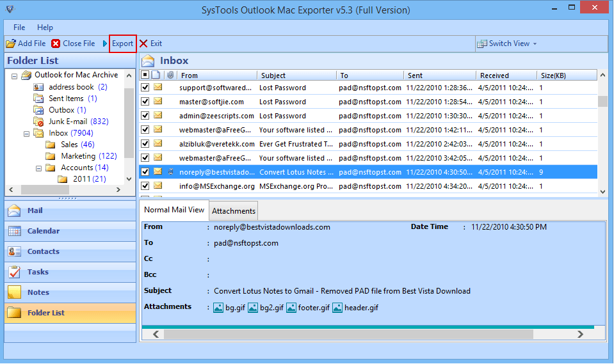Uncheck checkbox for 3:42:05 webmaster@aFreeG email

tap(145, 158)
